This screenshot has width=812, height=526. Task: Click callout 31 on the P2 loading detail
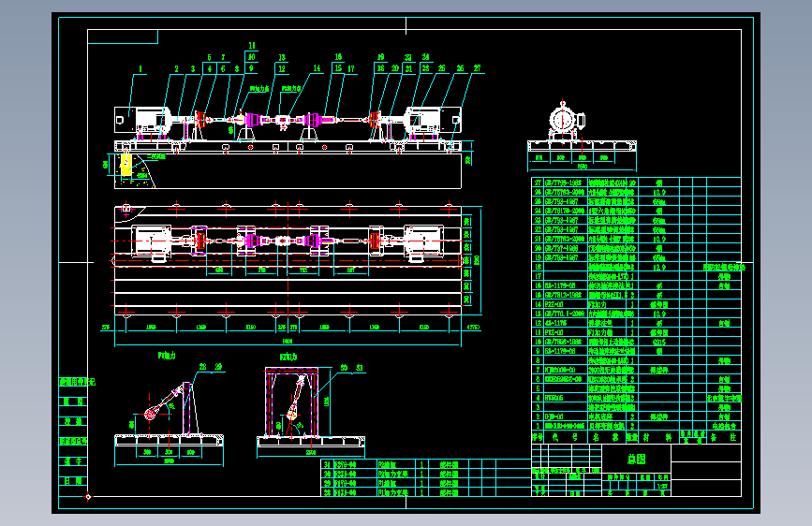click(360, 368)
